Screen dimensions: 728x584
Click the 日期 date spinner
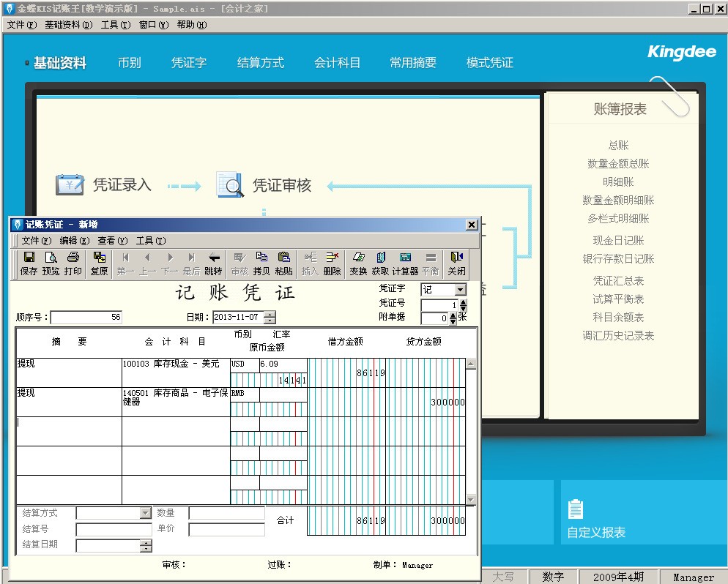[270, 318]
